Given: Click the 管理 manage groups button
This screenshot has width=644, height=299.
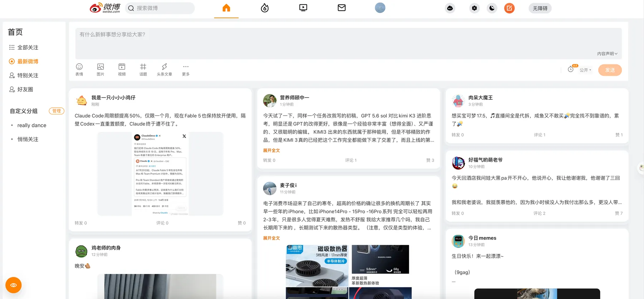Looking at the screenshot, I should point(57,111).
